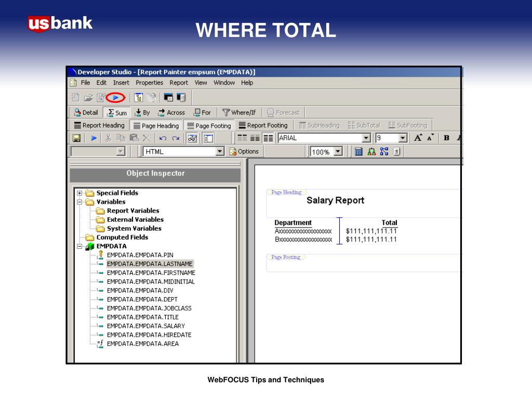This screenshot has width=532, height=399.
Task: Click the red-green hierarchy icon
Action: coord(371,152)
